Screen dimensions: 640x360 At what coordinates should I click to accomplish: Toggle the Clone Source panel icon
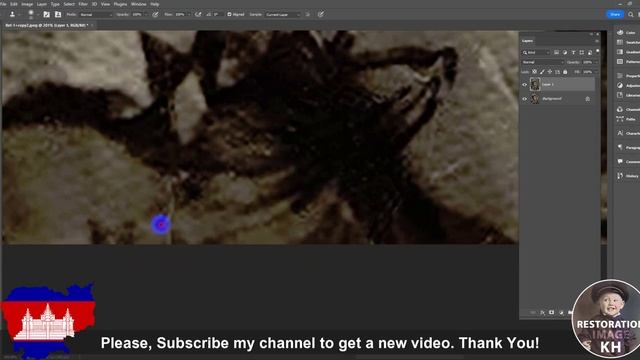[x=58, y=14]
